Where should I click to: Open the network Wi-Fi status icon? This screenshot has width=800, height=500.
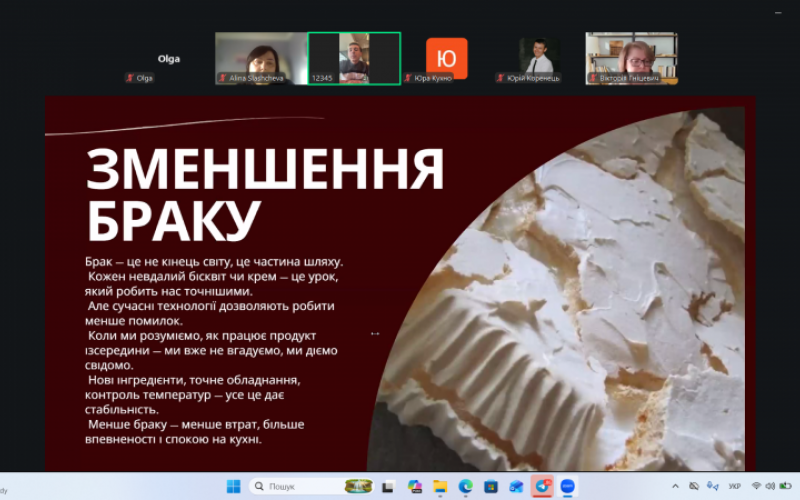click(757, 486)
